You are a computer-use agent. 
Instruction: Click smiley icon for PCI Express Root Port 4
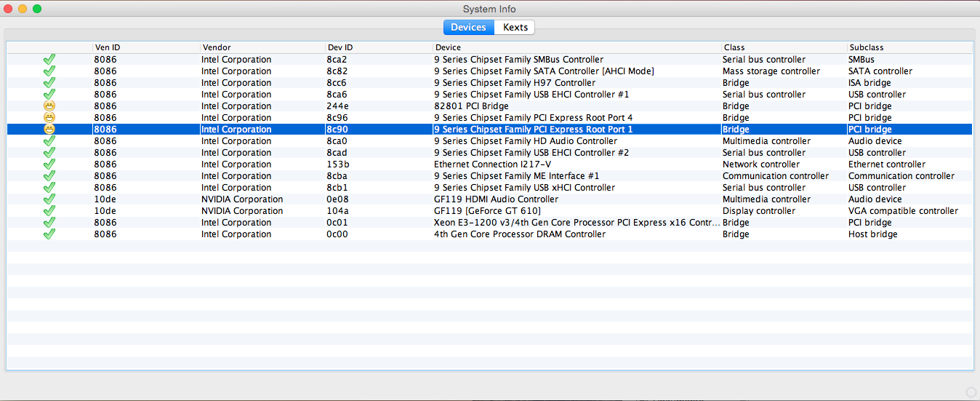49,118
